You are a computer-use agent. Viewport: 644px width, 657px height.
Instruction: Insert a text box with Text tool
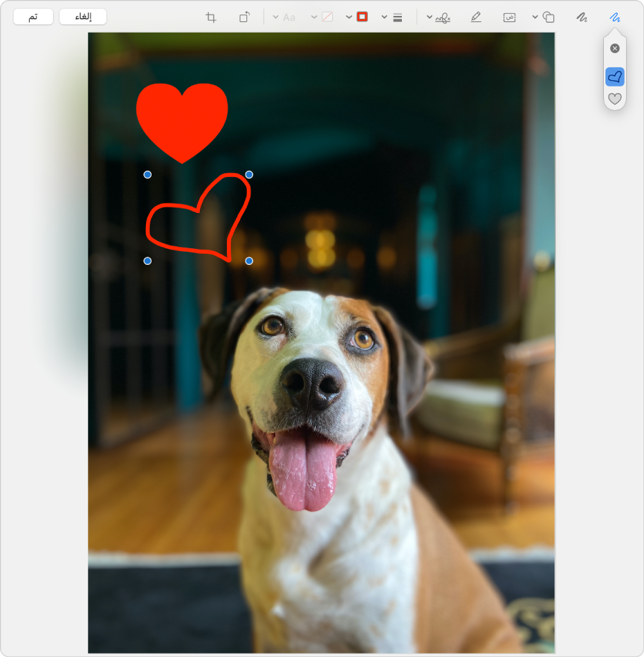pyautogui.click(x=509, y=17)
